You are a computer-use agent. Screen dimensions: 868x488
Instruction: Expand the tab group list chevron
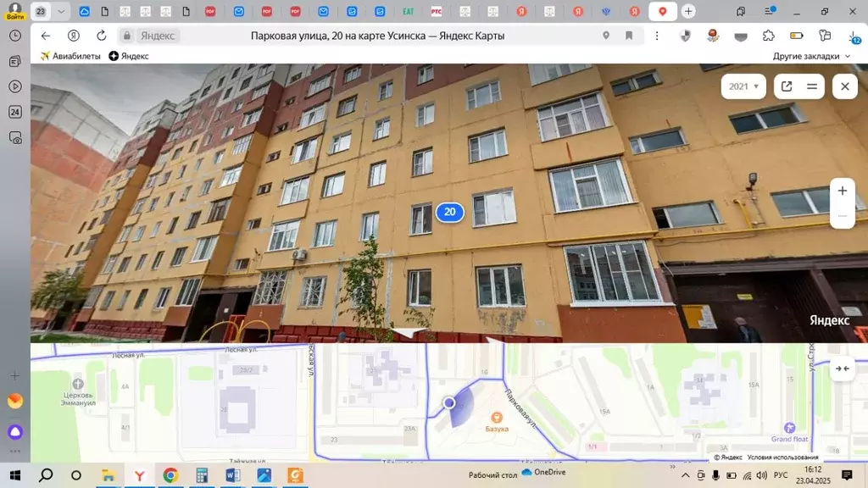pos(62,12)
